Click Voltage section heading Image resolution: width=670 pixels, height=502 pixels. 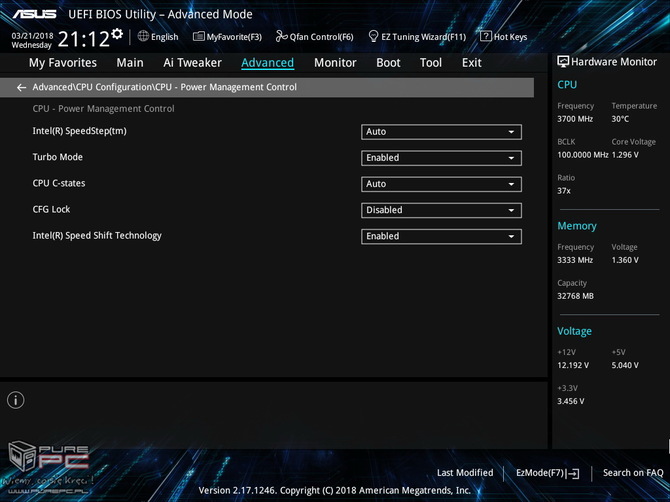[x=574, y=332]
